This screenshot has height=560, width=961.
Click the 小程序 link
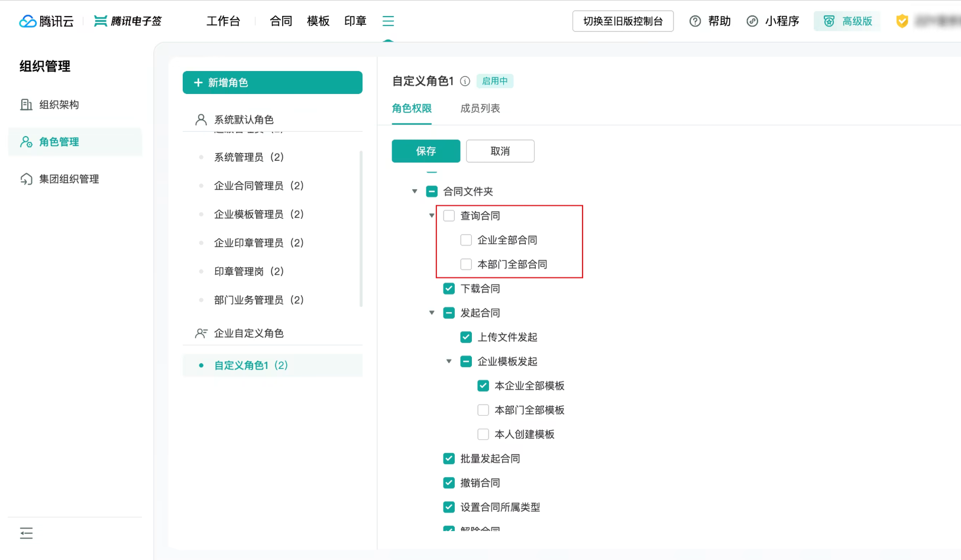(782, 21)
